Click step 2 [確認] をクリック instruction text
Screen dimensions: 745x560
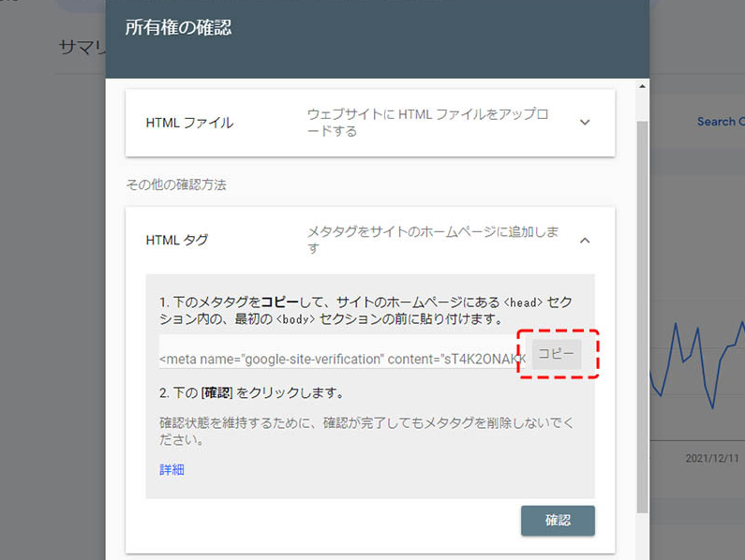[x=251, y=392]
